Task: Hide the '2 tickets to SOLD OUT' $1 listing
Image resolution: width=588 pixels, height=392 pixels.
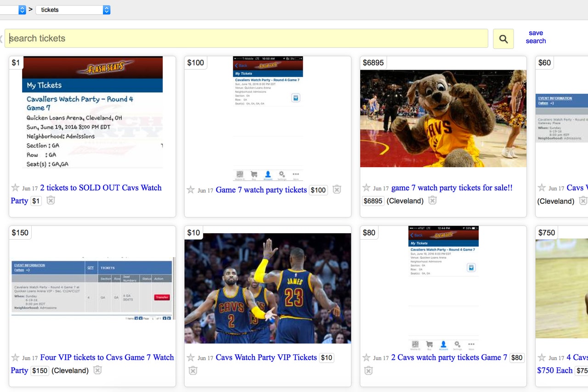Action: point(51,201)
